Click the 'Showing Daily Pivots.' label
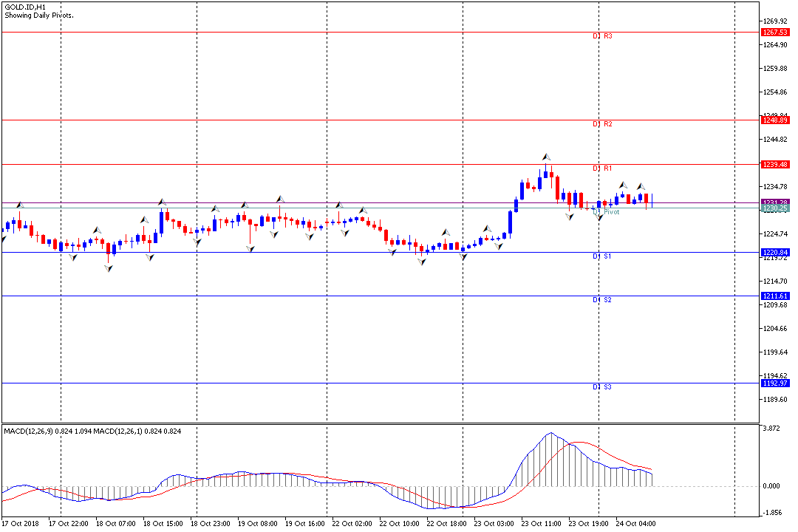This screenshot has width=798, height=532. 39,16
